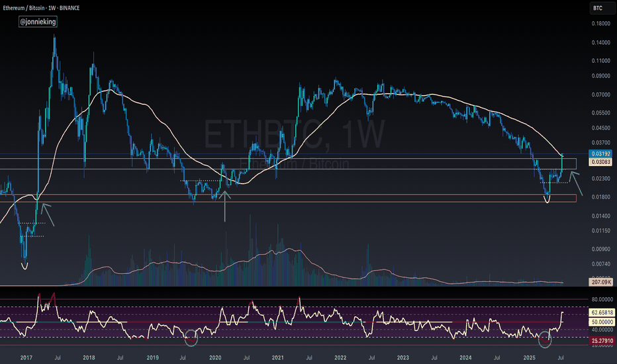Viewport: 617px width, 364px height.
Task: Click the 0.01800 price axis label
Action: [601, 197]
